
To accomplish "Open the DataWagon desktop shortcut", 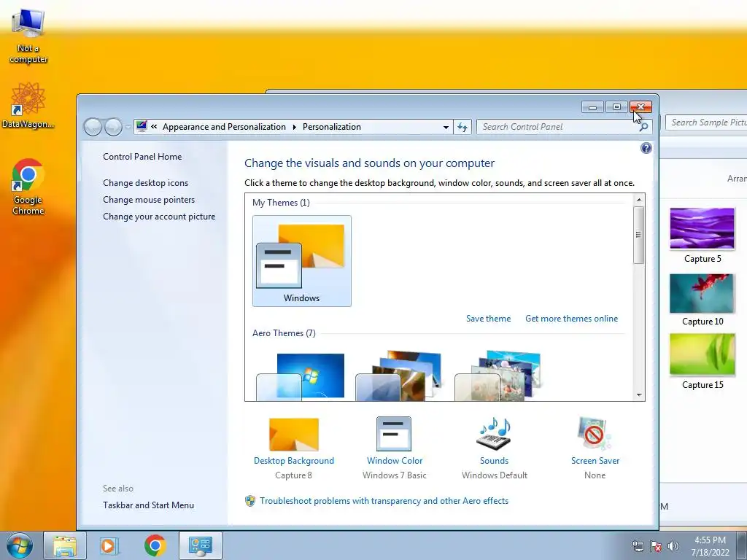I will coord(28,105).
